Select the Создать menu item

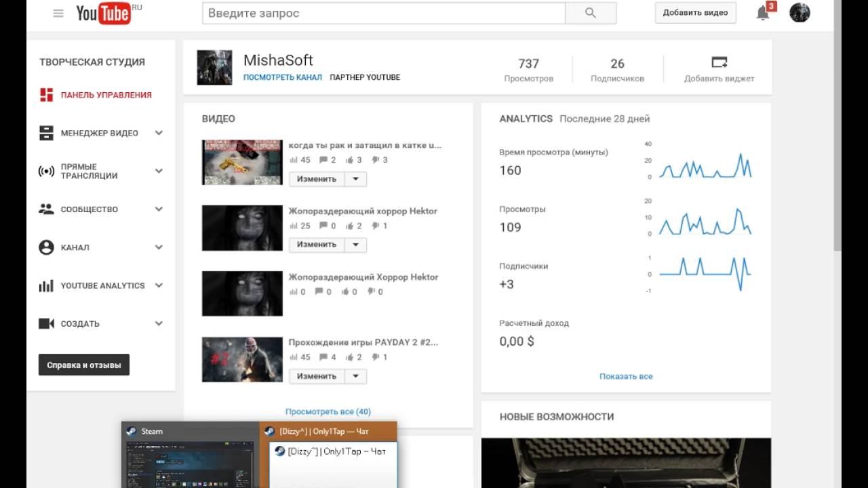pyautogui.click(x=80, y=324)
